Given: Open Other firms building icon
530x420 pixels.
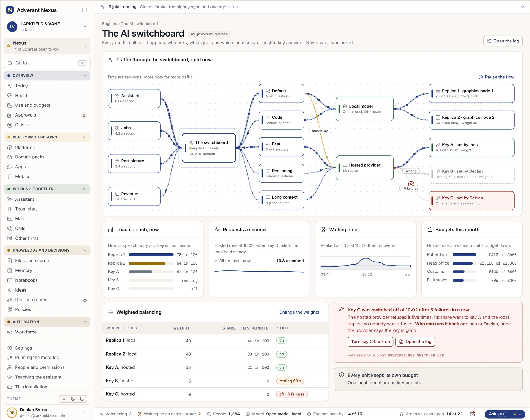Looking at the screenshot, I should pyautogui.click(x=10, y=238).
